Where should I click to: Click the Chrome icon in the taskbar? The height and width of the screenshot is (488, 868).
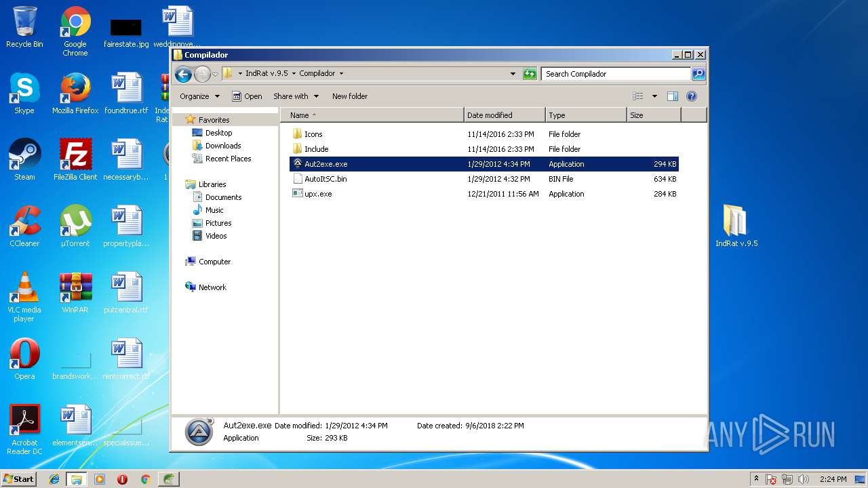pos(145,479)
